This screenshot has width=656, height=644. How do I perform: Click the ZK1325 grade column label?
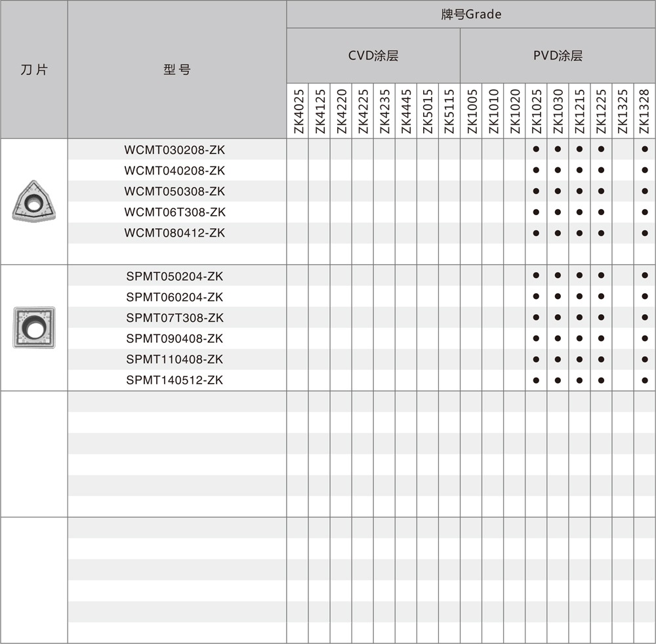click(623, 111)
